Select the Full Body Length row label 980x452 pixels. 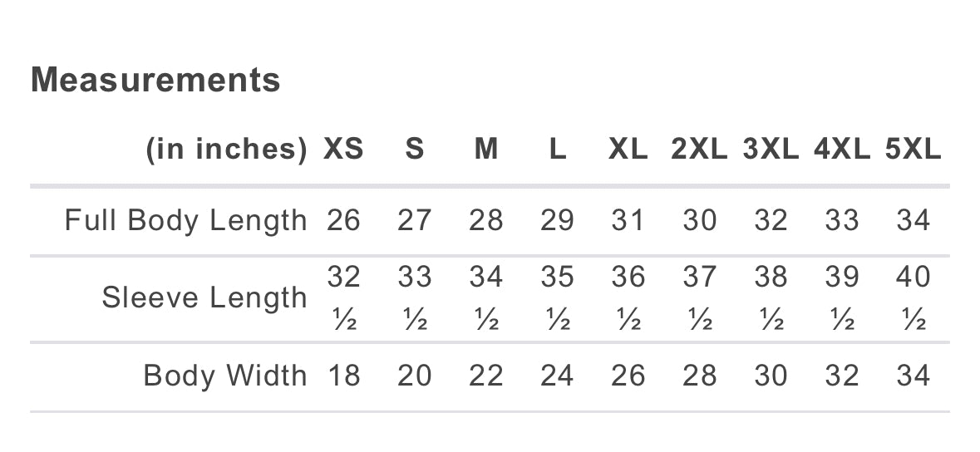point(186,220)
